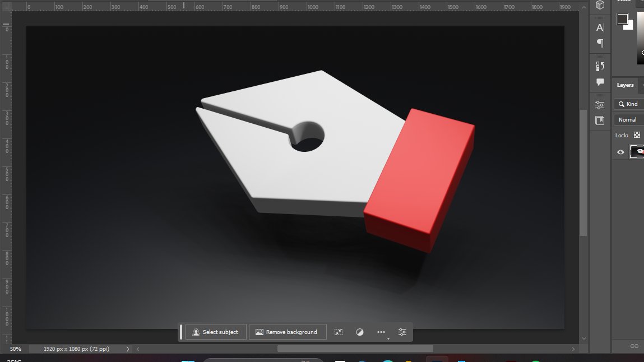Open the Properties panel sliders icon

pos(600,105)
